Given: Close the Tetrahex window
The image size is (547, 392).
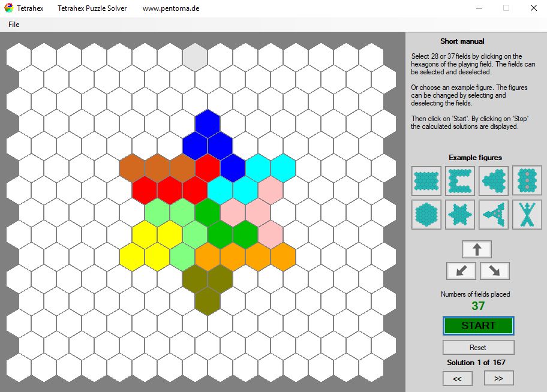Looking at the screenshot, I should point(533,8).
